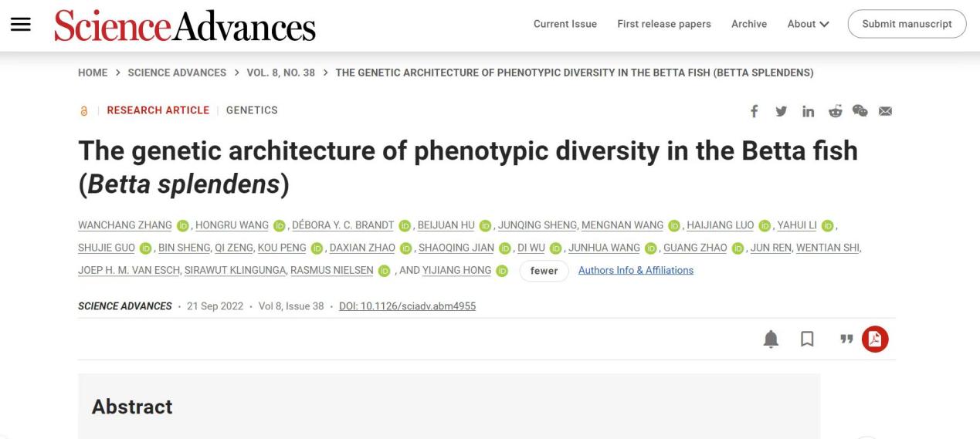Email this article via envelope icon
The image size is (980, 439).
pos(885,111)
